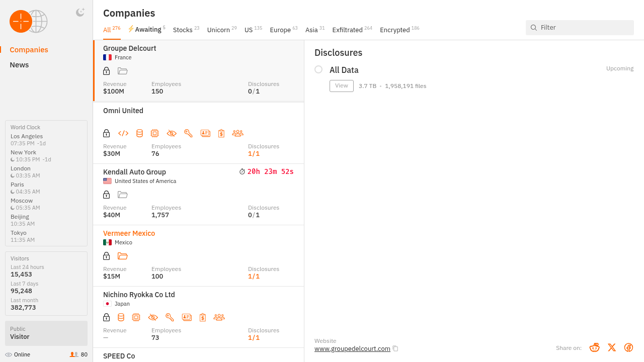Viewport: 644px width, 362px height.
Task: Click Groupe Delcourt folder icon
Action: 123,71
